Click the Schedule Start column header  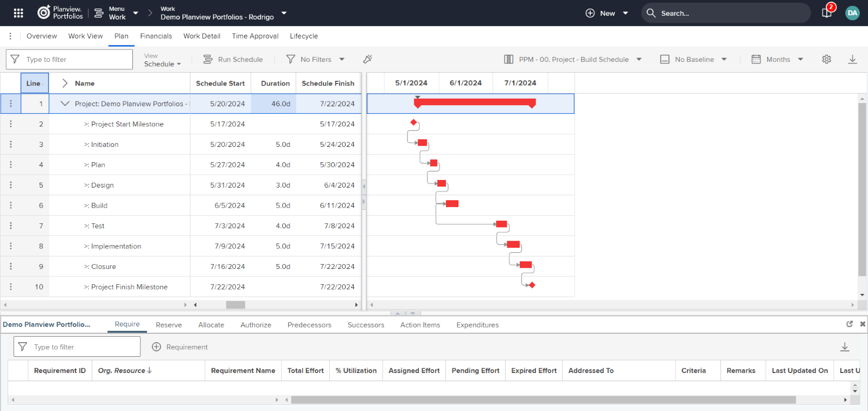[220, 83]
